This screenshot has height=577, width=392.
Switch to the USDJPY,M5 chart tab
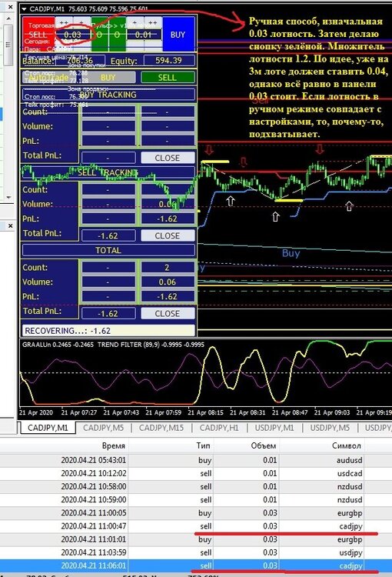pos(330,428)
